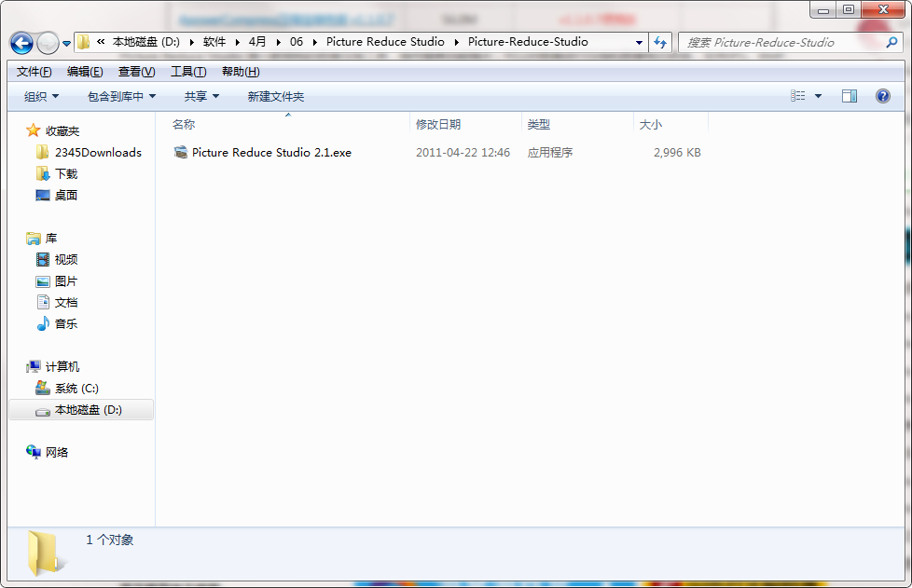
Task: Open 系统 (C:) drive
Action: [76, 389]
